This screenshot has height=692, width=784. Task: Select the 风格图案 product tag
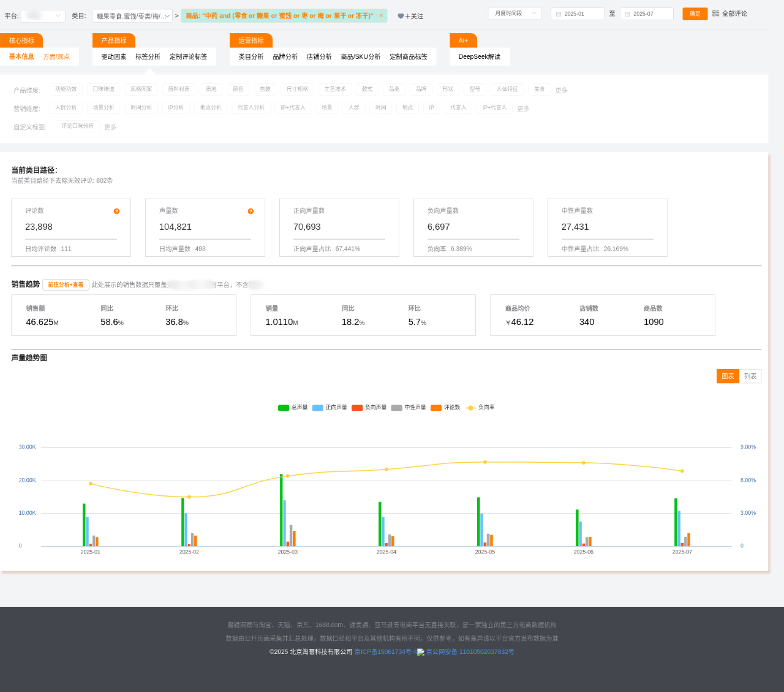[141, 89]
